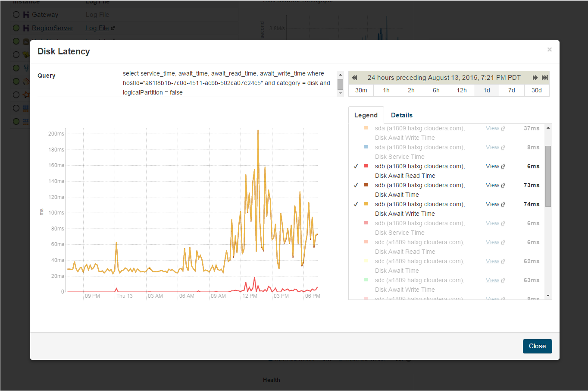Click external link icon beside sdb Await Time View
The height and width of the screenshot is (391, 588).
(x=503, y=186)
